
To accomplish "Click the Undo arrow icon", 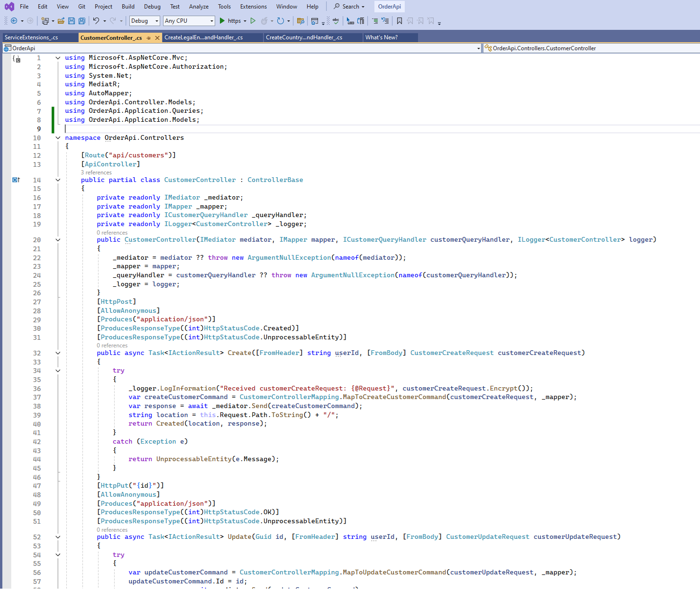I will coord(96,21).
